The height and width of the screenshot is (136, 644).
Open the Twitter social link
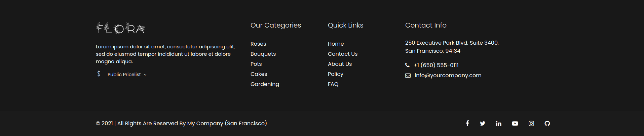(483, 123)
